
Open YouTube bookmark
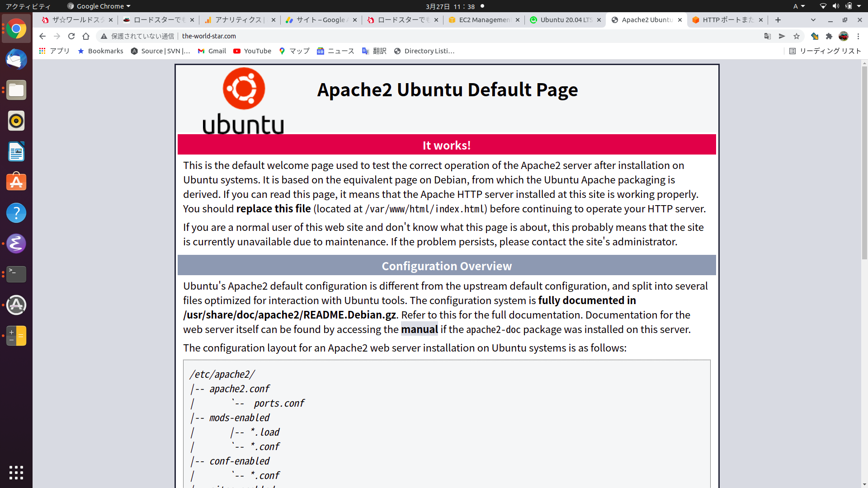[x=252, y=51]
